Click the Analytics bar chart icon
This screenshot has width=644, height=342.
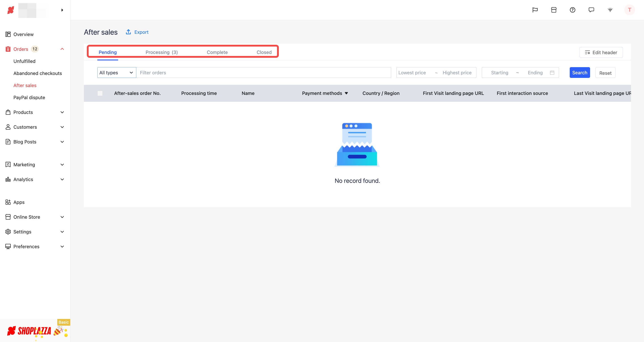coord(8,179)
